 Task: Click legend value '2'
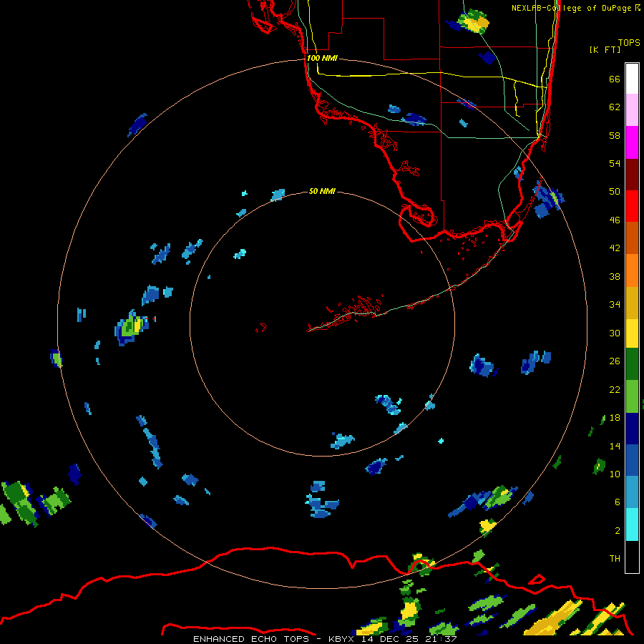click(x=618, y=531)
